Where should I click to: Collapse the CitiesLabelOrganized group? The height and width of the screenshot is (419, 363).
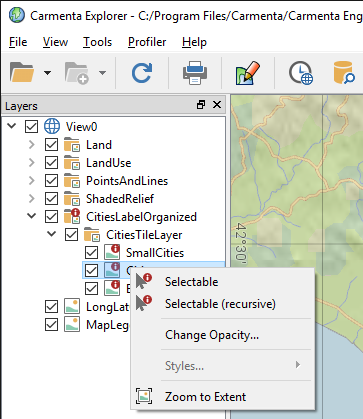coord(32,216)
